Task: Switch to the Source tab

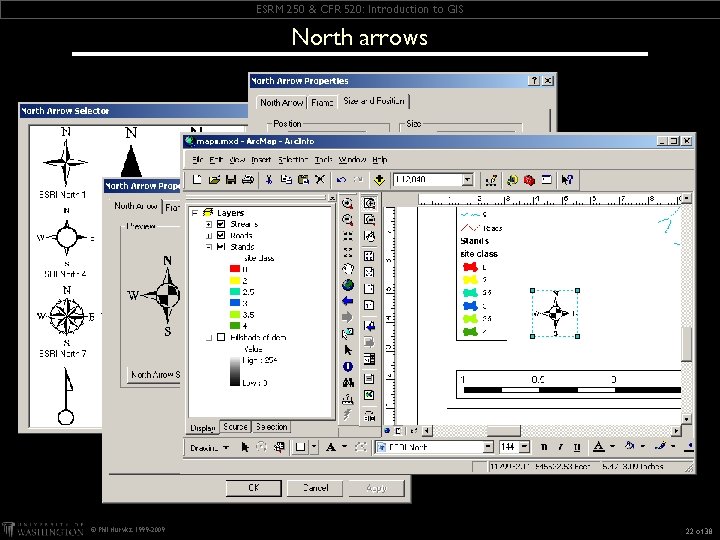Action: coord(235,427)
